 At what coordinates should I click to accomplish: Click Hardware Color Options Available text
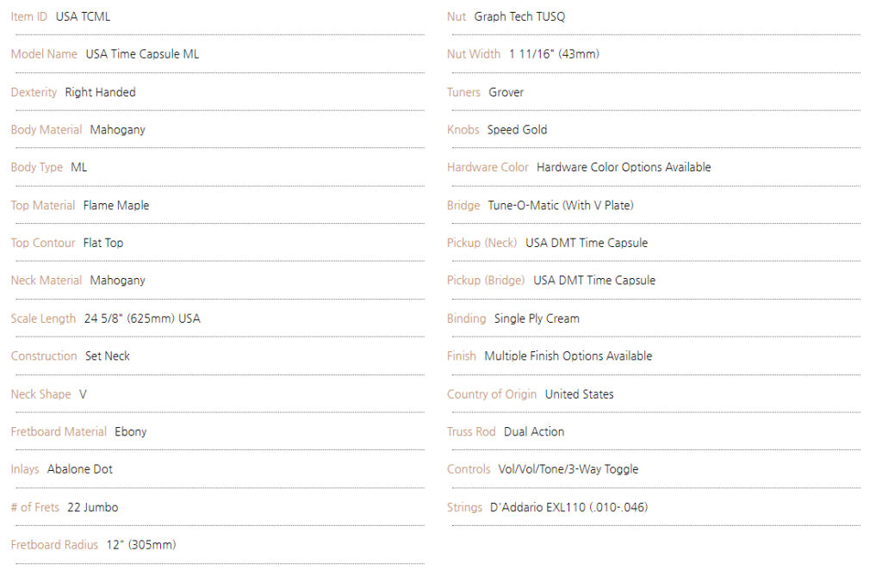[x=624, y=168]
